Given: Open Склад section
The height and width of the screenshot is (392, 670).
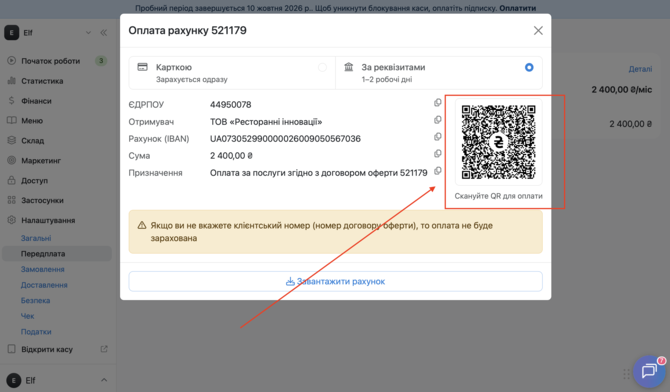Looking at the screenshot, I should [32, 141].
